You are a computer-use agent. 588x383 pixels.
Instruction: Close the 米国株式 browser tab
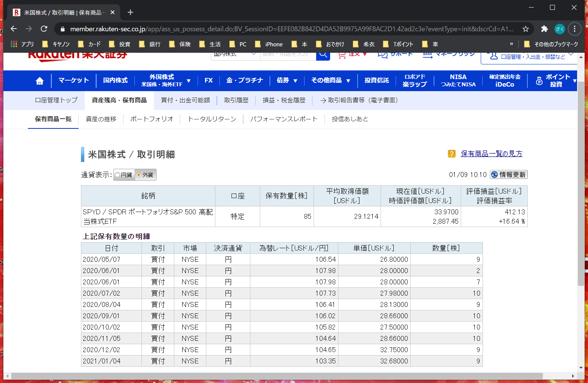tap(113, 12)
